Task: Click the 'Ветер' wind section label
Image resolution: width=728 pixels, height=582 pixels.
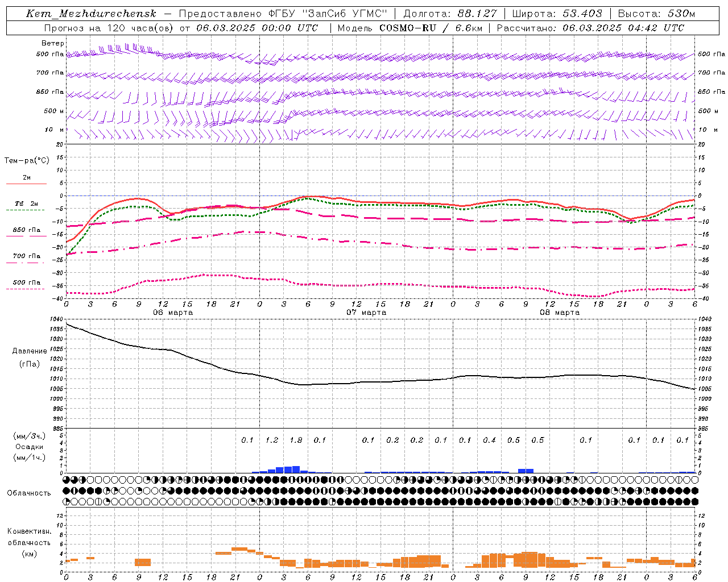Action: point(53,43)
